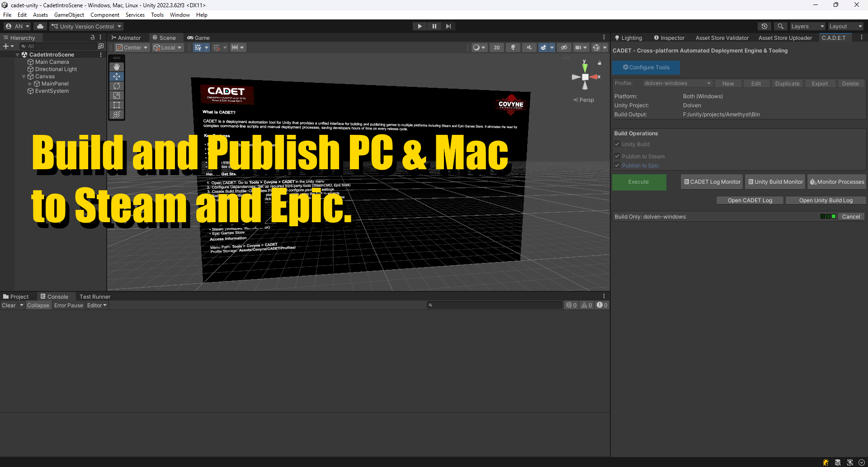This screenshot has width=868, height=467.
Task: Collapse the CadetIntroScene tree
Action: click(18, 55)
